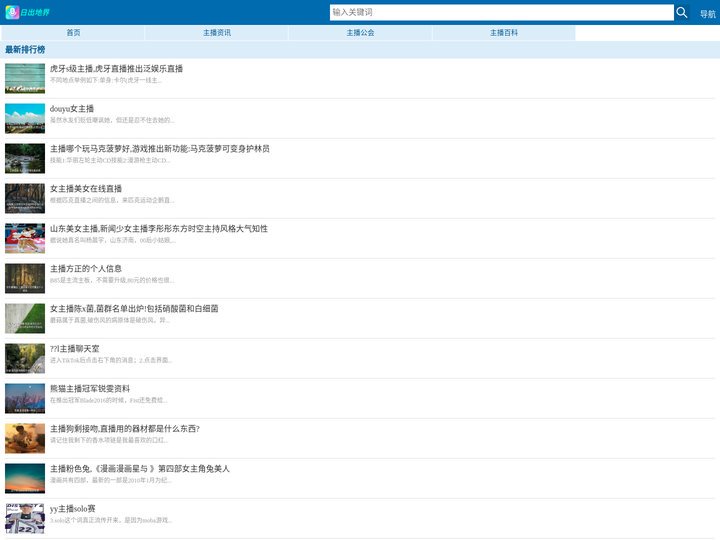Focus the 输入关键词 search field
The height and width of the screenshot is (540, 720).
click(501, 12)
